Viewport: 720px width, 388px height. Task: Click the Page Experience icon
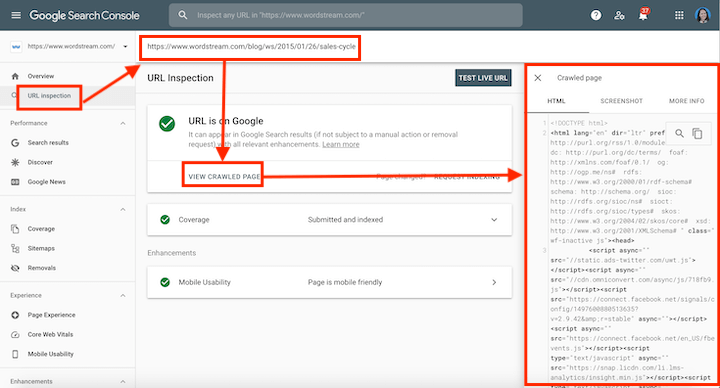(15, 315)
